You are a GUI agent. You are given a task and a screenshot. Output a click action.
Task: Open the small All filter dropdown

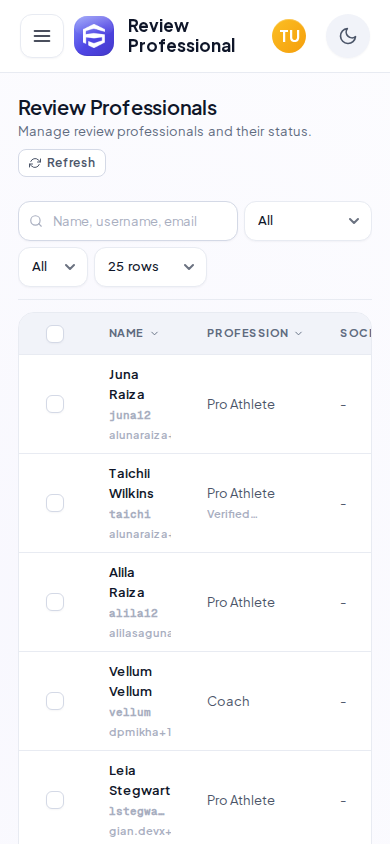(53, 267)
